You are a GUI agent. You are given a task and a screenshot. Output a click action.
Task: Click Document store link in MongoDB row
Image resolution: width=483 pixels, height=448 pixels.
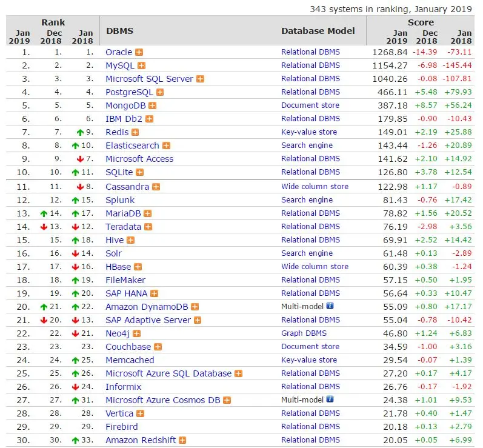[310, 105]
